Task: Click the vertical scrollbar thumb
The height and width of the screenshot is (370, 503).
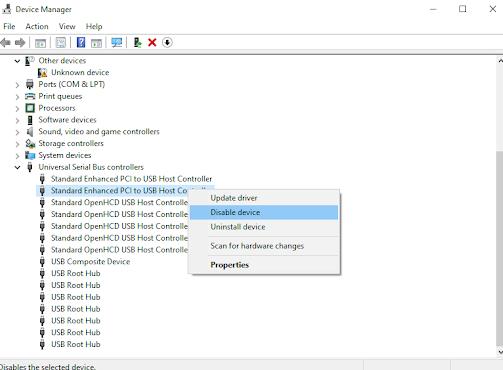Action: 500,248
